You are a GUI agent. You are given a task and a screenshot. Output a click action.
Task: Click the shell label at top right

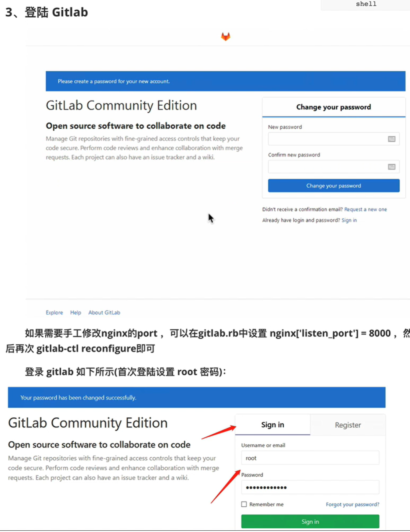[366, 4]
